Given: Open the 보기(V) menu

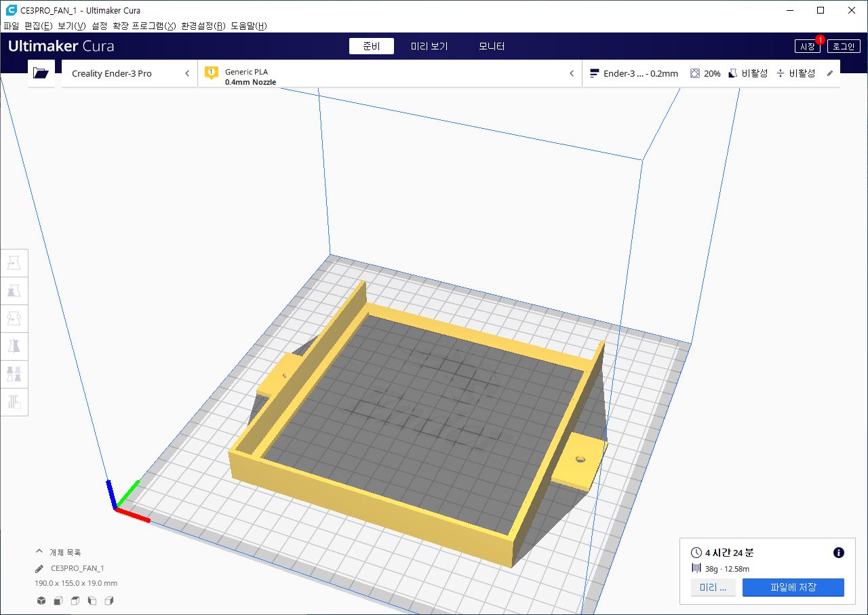Looking at the screenshot, I should [72, 26].
